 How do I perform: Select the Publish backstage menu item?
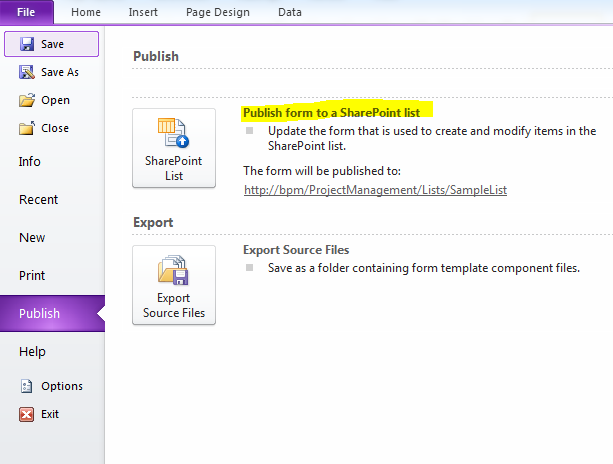[x=52, y=314]
